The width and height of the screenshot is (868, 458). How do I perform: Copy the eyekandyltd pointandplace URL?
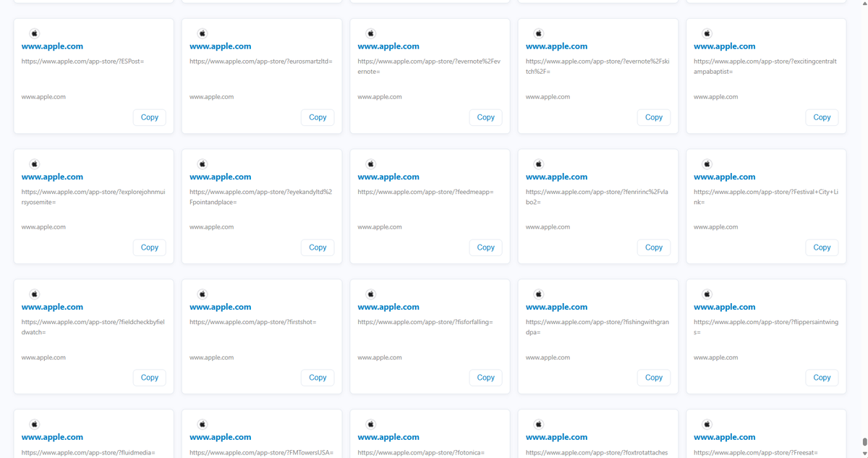(x=318, y=247)
